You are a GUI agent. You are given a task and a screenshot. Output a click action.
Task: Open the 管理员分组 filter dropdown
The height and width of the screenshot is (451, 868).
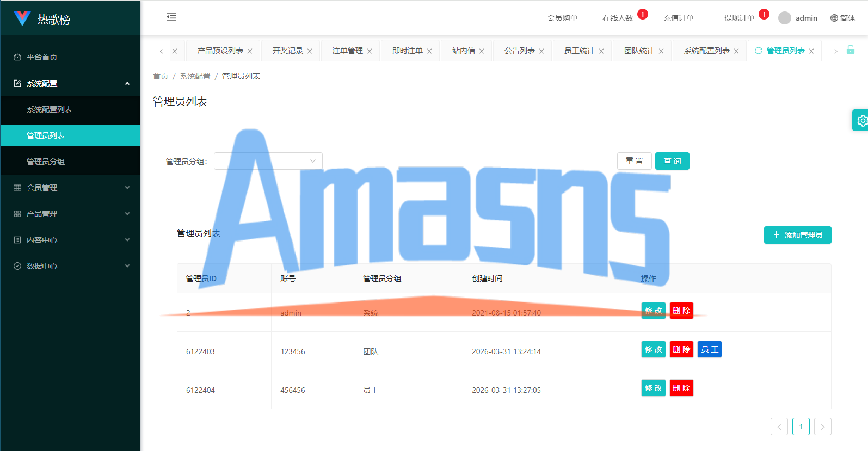click(268, 161)
